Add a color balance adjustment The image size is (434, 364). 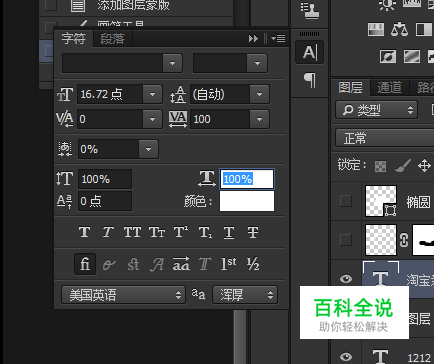tap(399, 29)
